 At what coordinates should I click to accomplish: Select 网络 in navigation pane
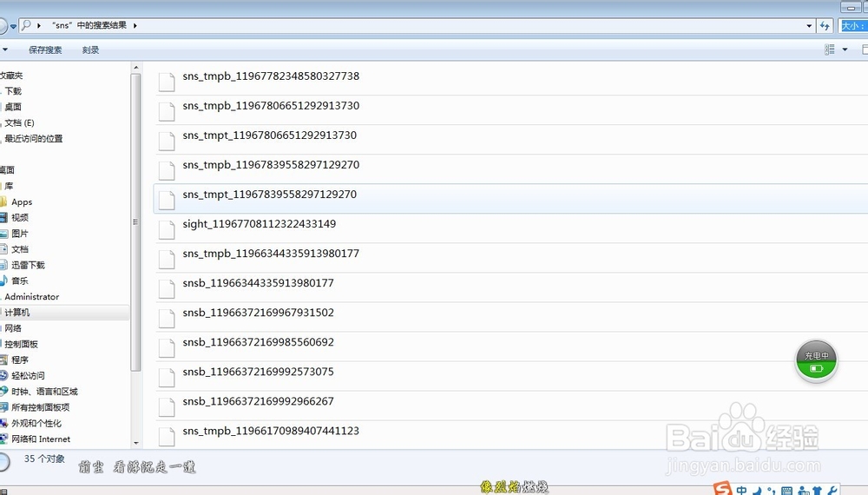(x=13, y=328)
